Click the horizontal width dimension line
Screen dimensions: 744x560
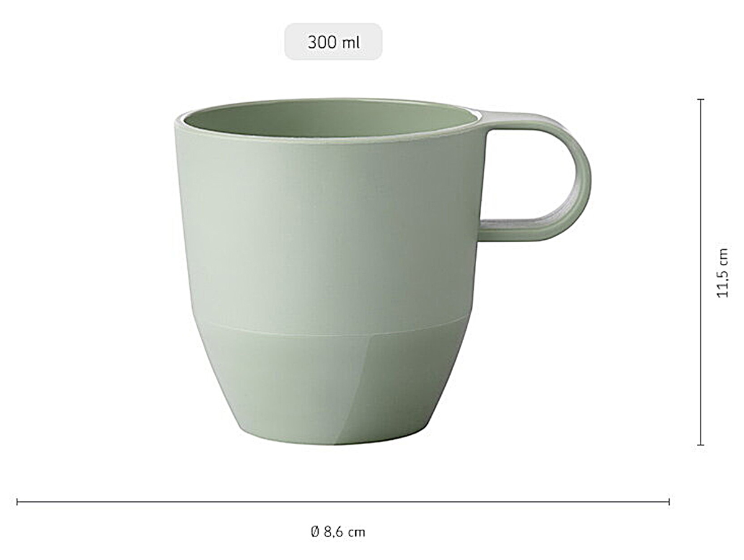[343, 502]
